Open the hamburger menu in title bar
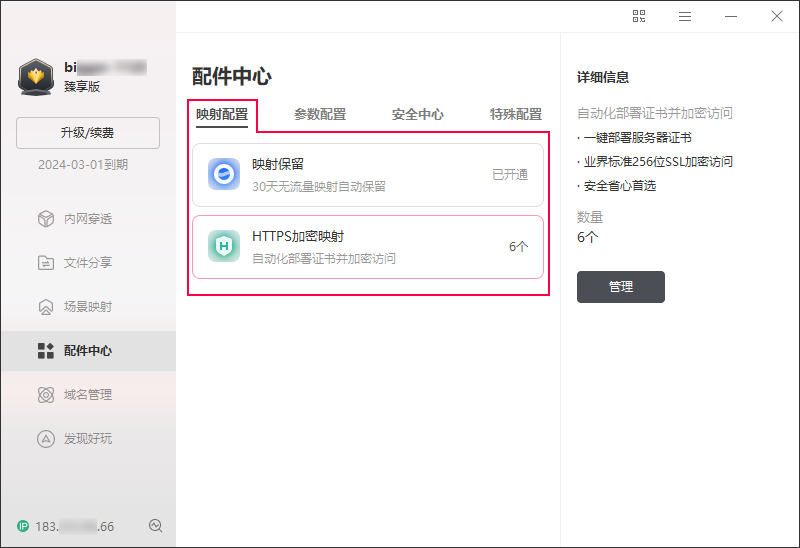Viewport: 800px width, 548px height. click(685, 16)
